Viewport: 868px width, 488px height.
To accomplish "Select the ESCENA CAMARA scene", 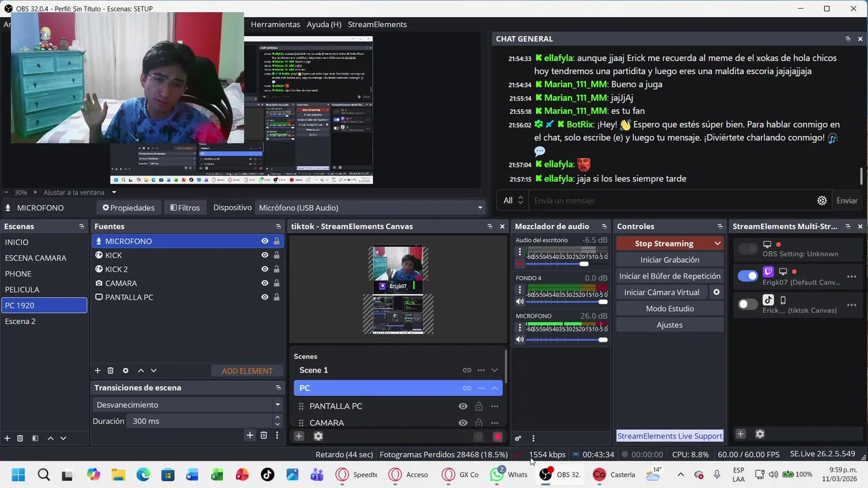I will pos(44,258).
